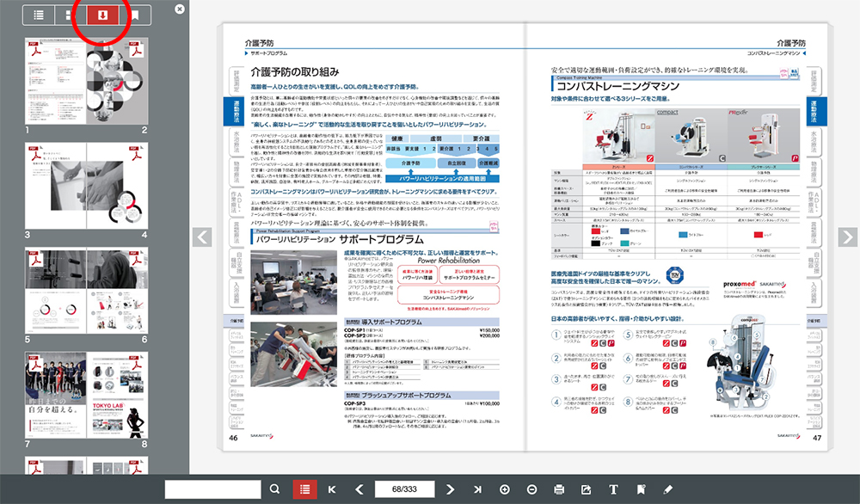Click the right catalog page numbered 47
This screenshot has width=860, height=504.
[678, 237]
